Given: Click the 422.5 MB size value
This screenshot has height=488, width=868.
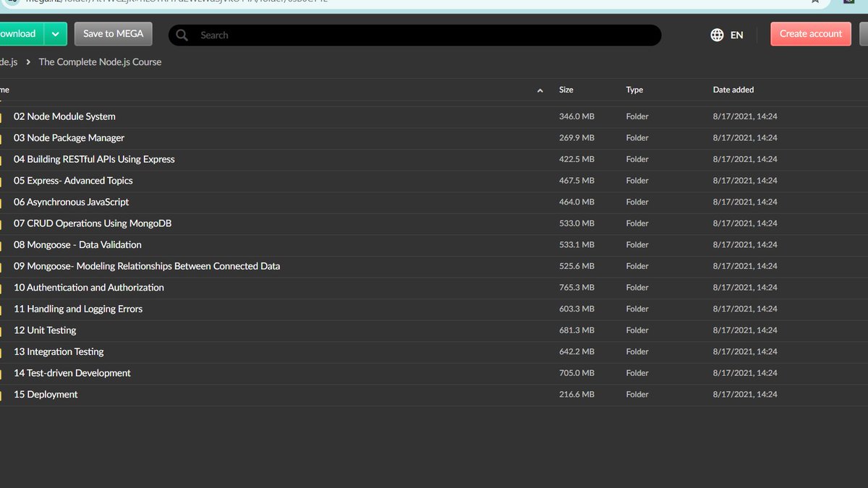Looking at the screenshot, I should 576,159.
